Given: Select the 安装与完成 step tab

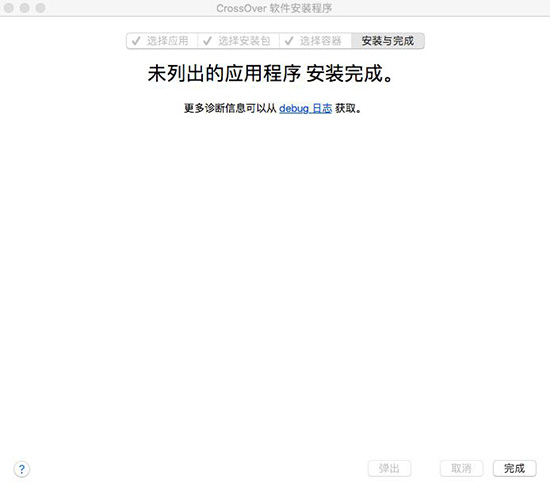Looking at the screenshot, I should tap(388, 41).
